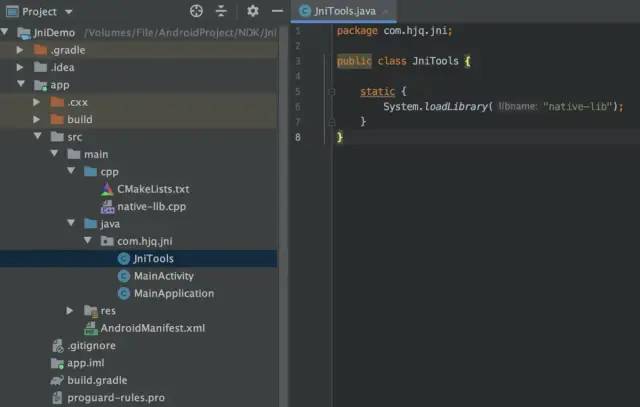Click the com.hjq.jni package icon
The width and height of the screenshot is (640, 407).
(107, 241)
